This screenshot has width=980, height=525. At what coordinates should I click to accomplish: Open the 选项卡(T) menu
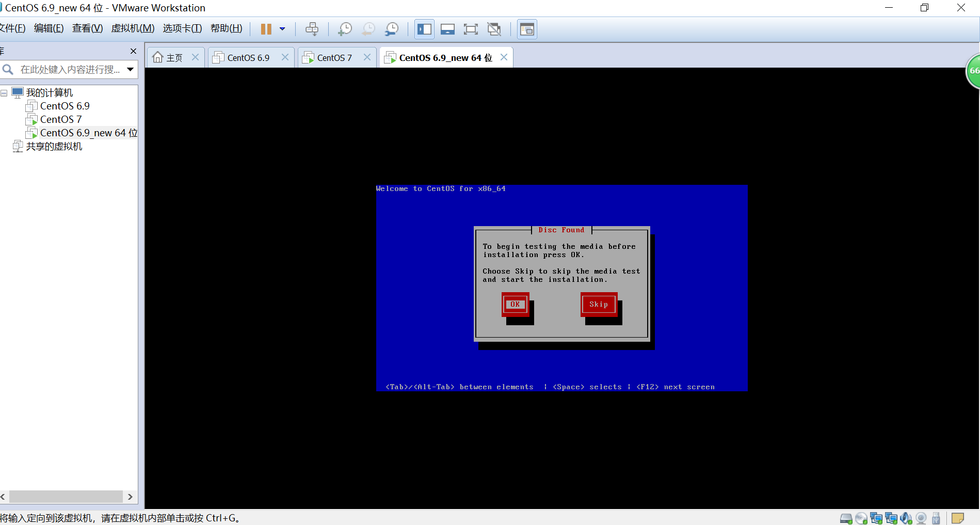tap(182, 28)
